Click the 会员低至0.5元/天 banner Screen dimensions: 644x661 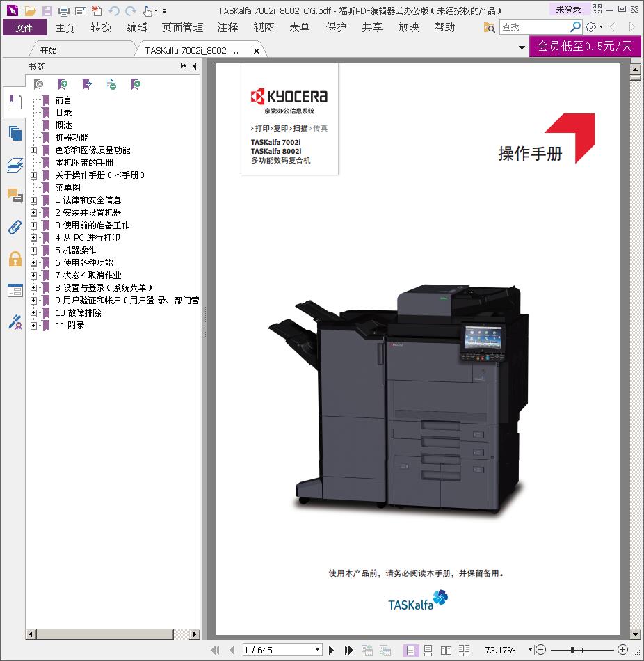585,46
